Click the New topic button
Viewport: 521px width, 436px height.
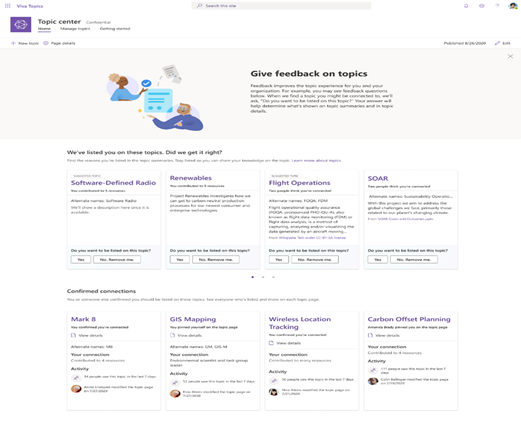tap(25, 43)
